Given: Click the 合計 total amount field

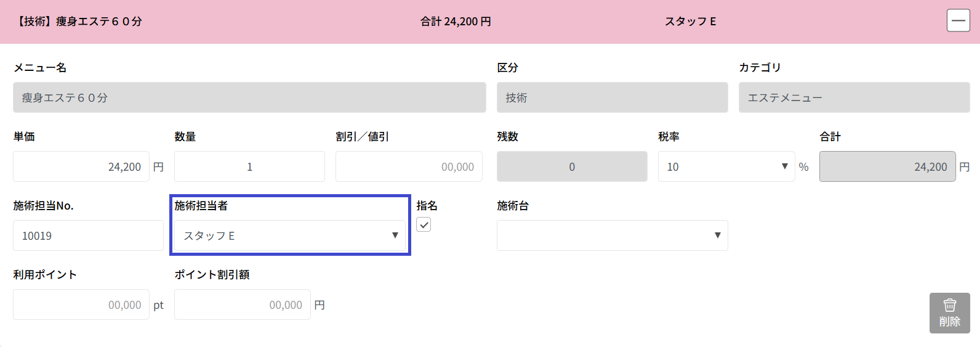Looking at the screenshot, I should pyautogui.click(x=887, y=166).
